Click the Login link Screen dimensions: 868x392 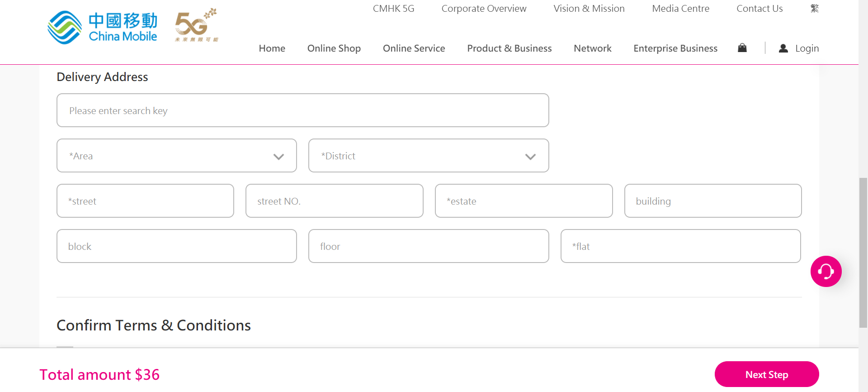click(807, 48)
